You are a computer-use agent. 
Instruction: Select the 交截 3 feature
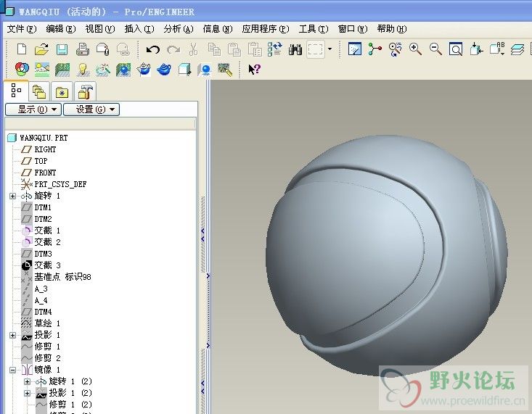(x=47, y=265)
